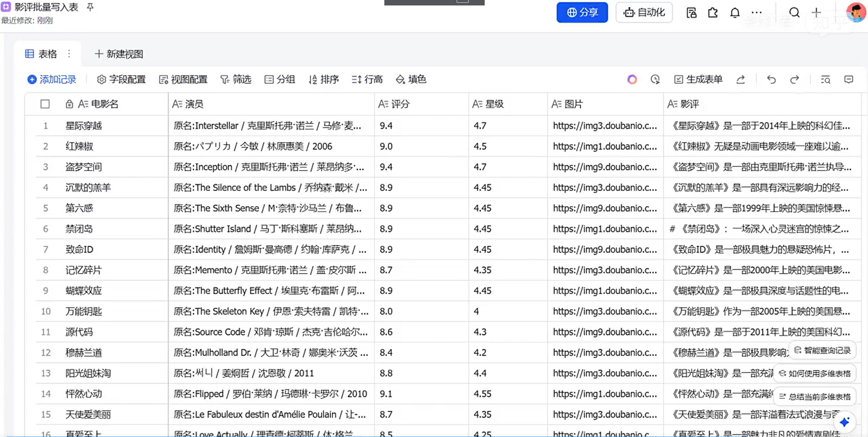Click the find records icon
Viewport: 868px width, 437px height.
click(x=825, y=79)
